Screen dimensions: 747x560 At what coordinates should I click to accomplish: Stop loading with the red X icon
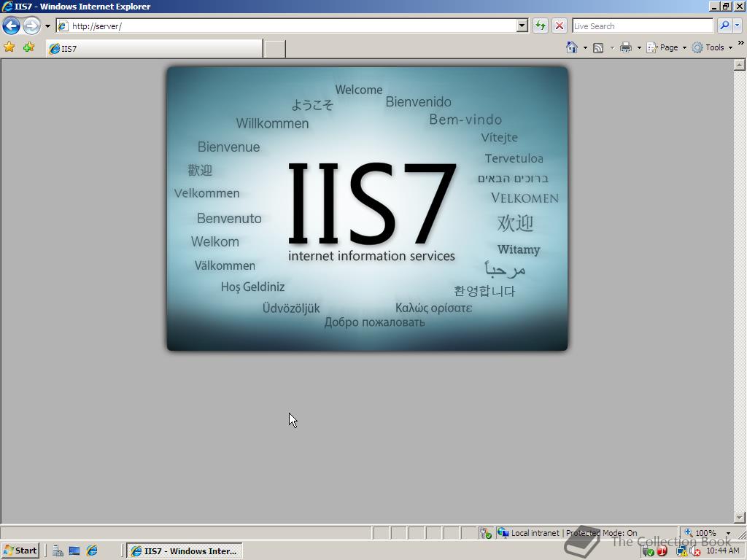pyautogui.click(x=560, y=26)
